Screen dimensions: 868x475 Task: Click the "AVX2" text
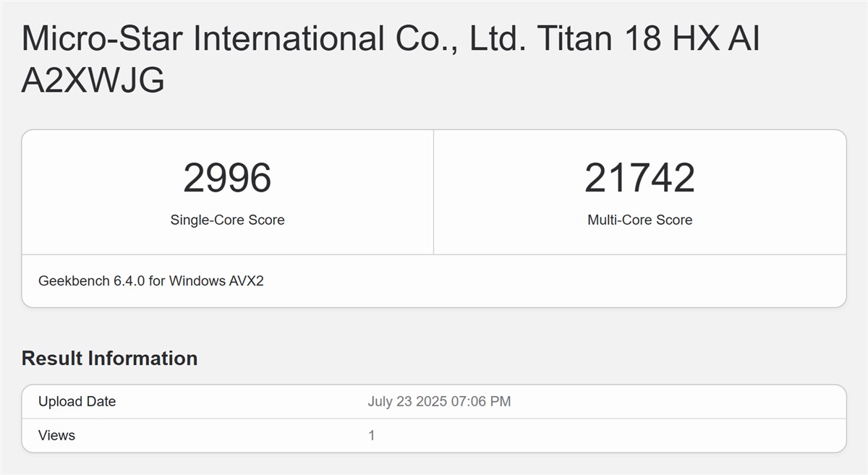tap(246, 281)
